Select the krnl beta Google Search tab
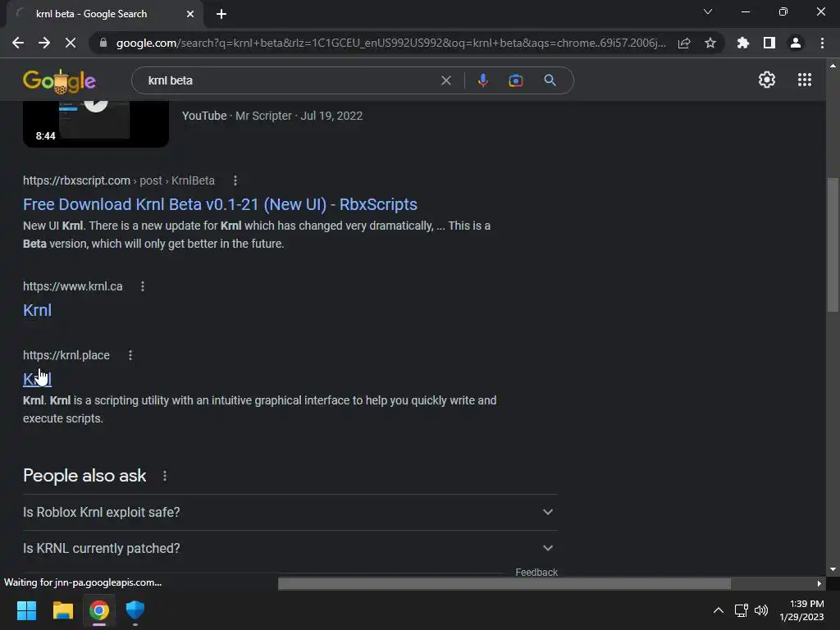The height and width of the screenshot is (630, 840). [x=104, y=14]
